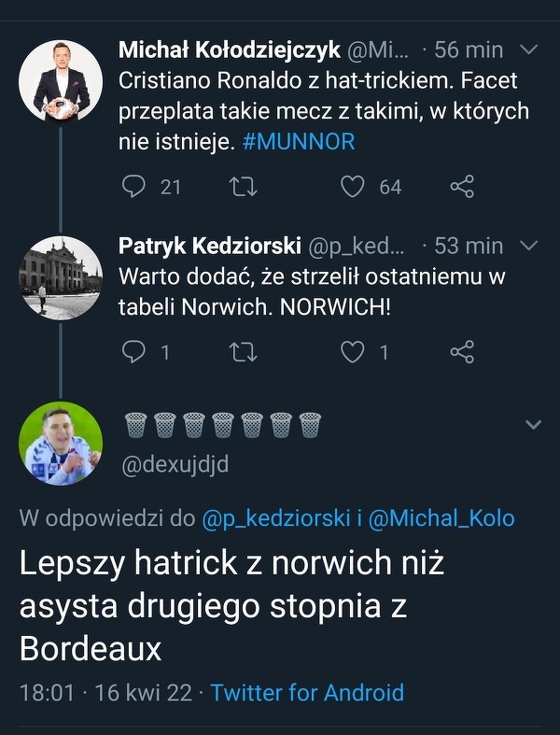
Task: Tap the Twitter for Android source link
Action: pyautogui.click(x=307, y=692)
